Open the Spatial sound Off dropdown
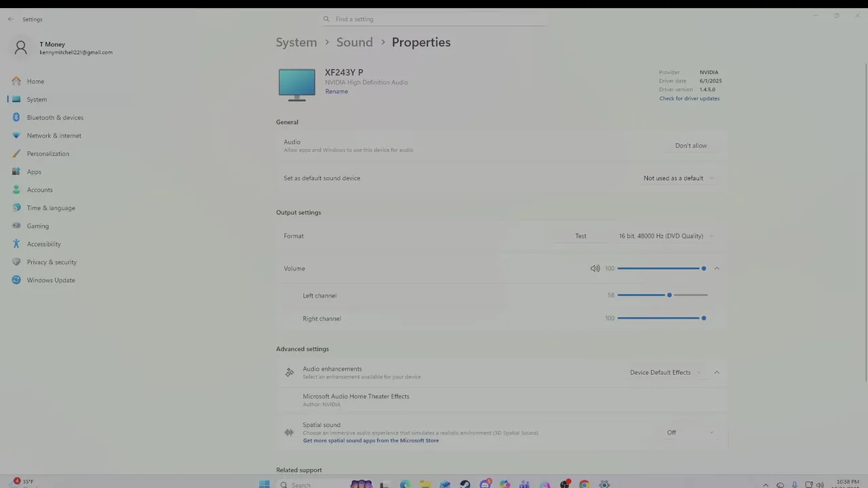The width and height of the screenshot is (868, 488). tap(690, 432)
